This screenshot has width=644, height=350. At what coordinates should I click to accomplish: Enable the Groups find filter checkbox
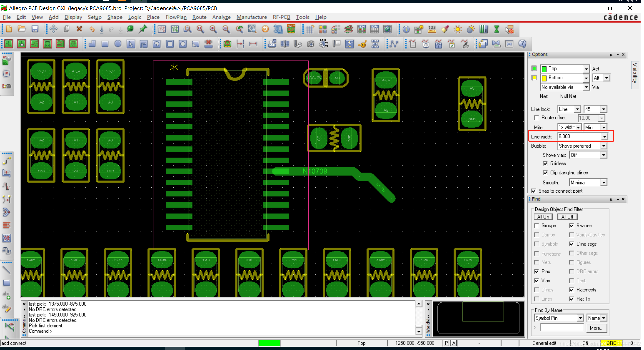pos(537,226)
